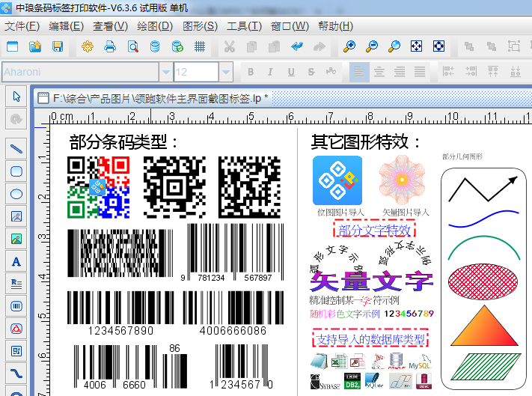Click the bring-to-front layer icon

(x=469, y=46)
